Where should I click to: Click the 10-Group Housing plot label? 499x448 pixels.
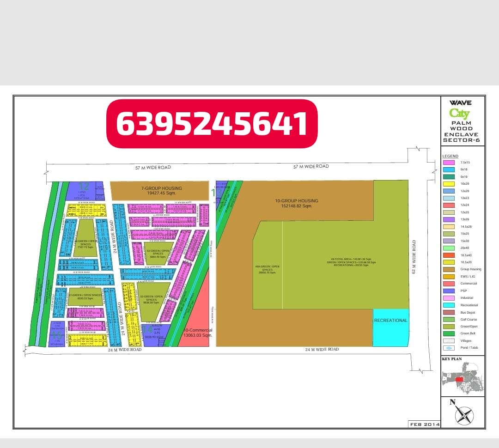(297, 203)
